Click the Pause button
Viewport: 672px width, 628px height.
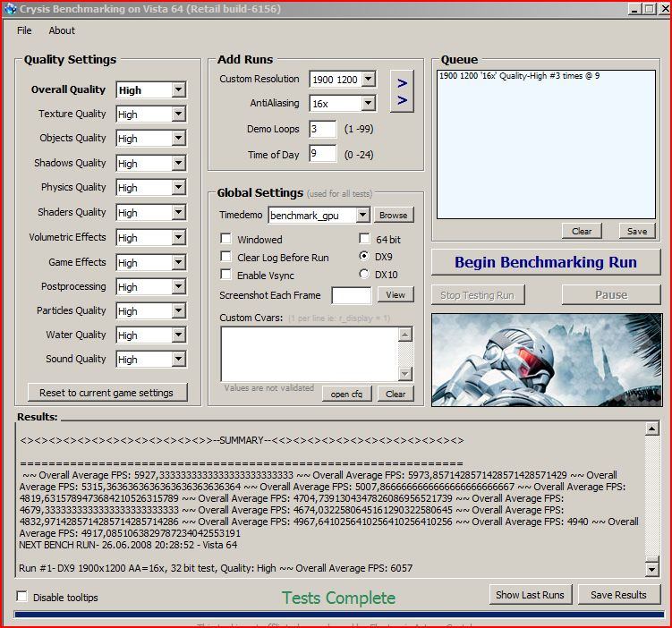tap(611, 294)
